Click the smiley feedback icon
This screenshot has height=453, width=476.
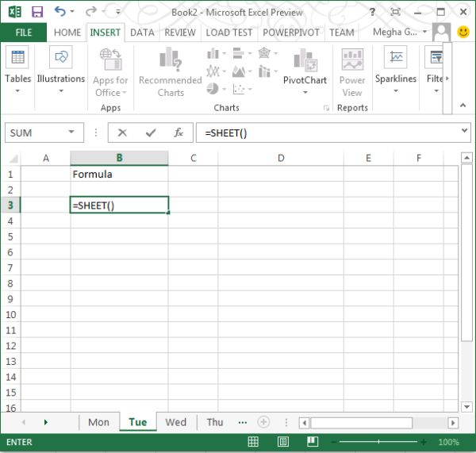pyautogui.click(x=463, y=32)
